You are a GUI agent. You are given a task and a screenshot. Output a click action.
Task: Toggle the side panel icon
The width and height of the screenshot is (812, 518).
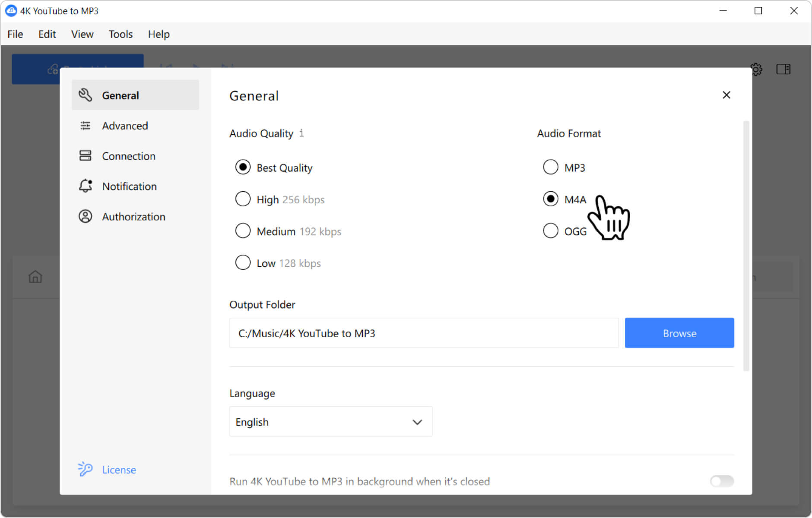coord(783,69)
